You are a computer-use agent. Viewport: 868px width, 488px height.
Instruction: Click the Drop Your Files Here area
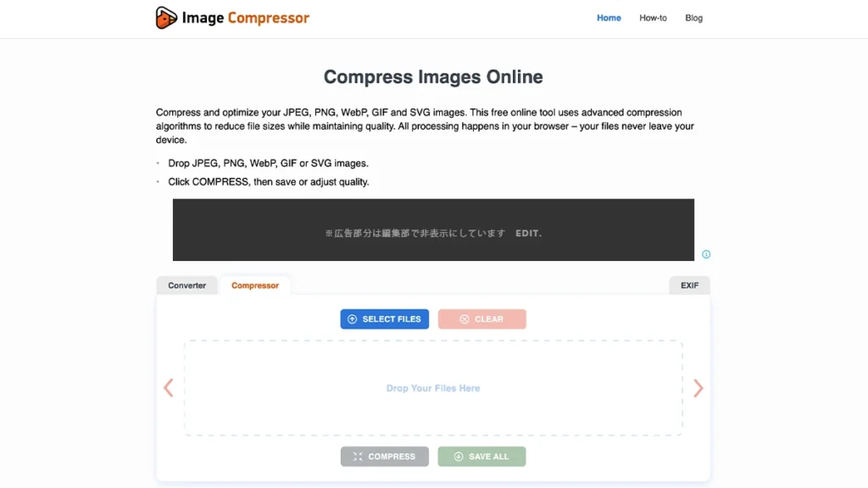(433, 388)
